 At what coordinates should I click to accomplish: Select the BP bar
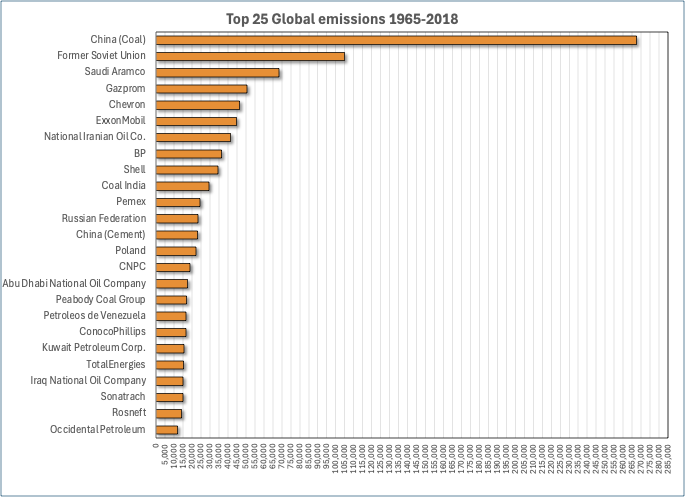pos(188,154)
